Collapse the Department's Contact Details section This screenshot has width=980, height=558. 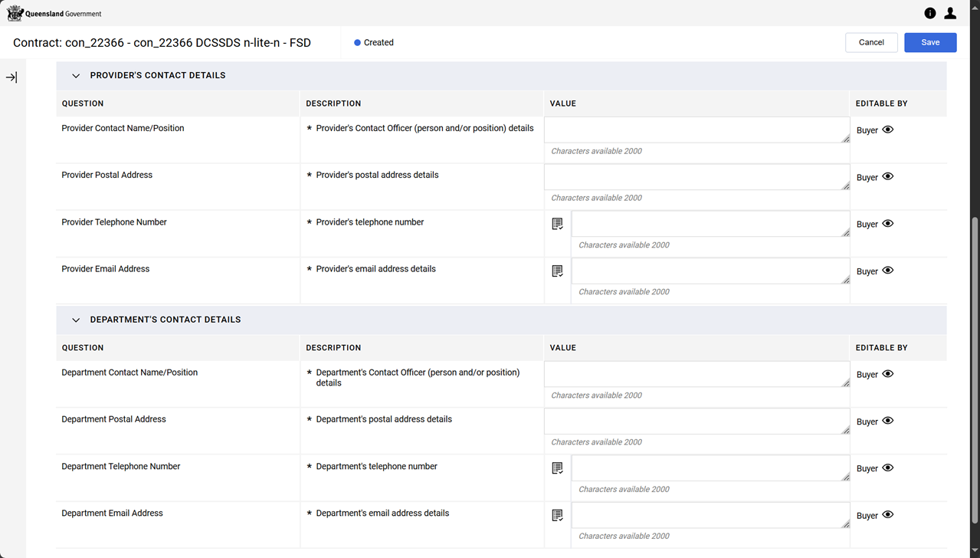pos(76,320)
